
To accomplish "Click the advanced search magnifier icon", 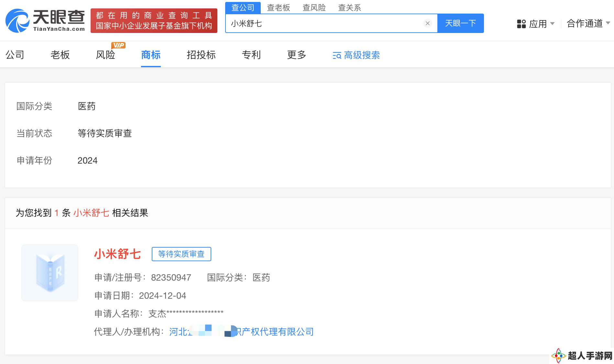I will click(x=337, y=56).
